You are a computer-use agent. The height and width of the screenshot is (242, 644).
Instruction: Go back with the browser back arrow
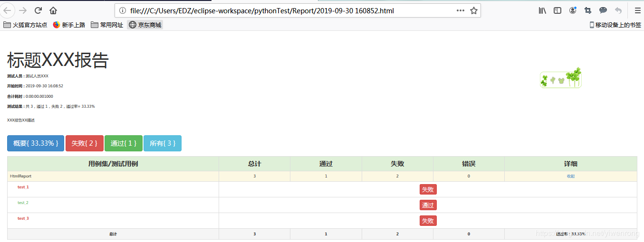click(x=8, y=10)
